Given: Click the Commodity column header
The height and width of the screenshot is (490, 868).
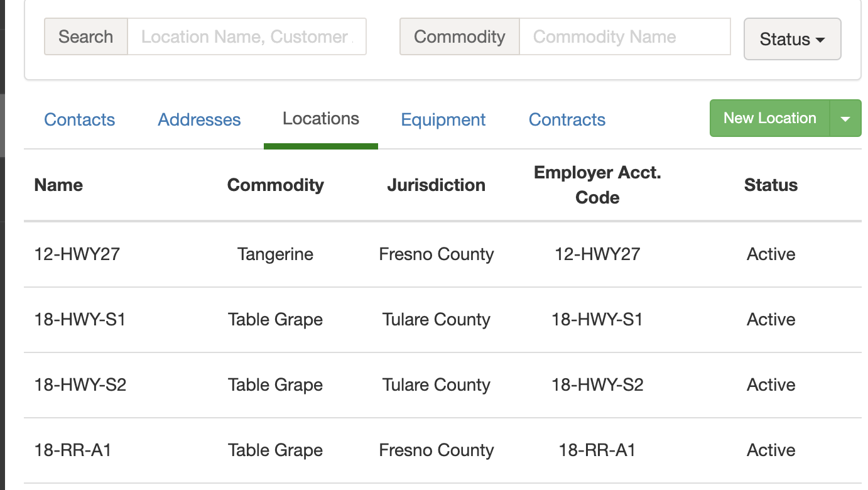Looking at the screenshot, I should pos(276,185).
